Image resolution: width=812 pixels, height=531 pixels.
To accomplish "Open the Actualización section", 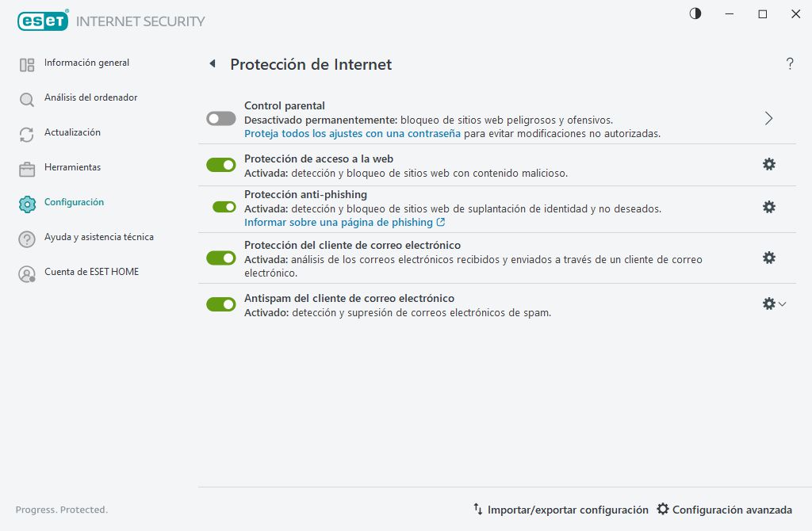I will (x=71, y=132).
